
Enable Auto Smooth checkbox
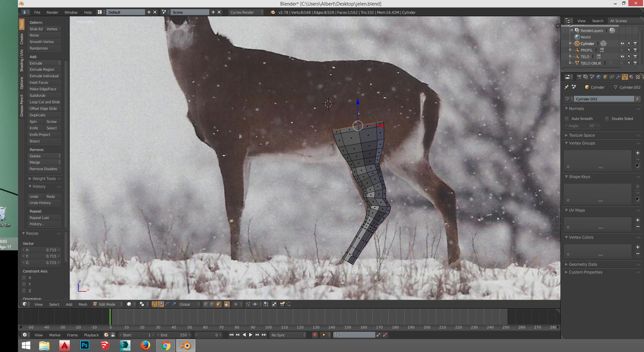coord(567,119)
